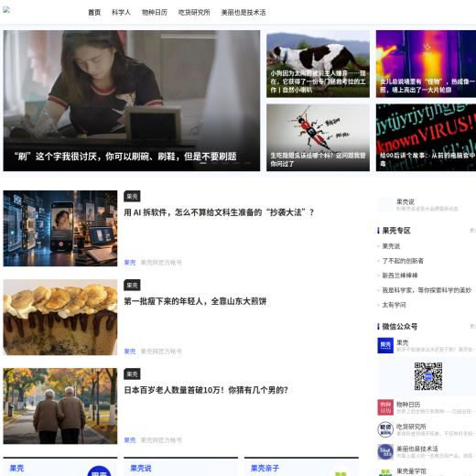This screenshot has height=476, width=476.
Task: Click the active carousel indicator dash on the banner
Action: [203, 163]
